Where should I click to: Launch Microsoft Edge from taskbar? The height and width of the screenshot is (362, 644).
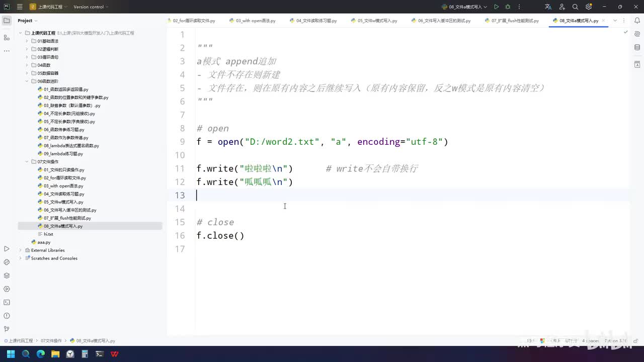(41, 354)
